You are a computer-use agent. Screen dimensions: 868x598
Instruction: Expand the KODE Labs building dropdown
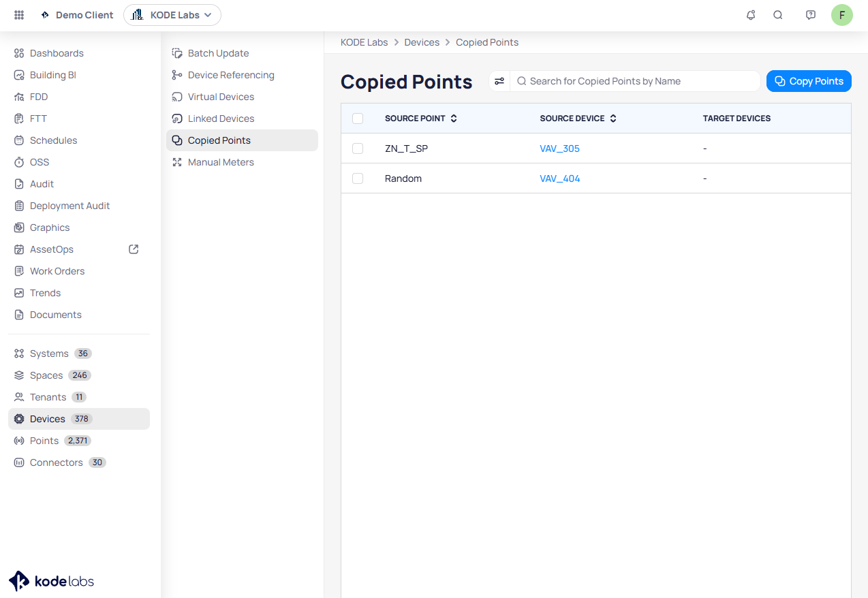click(172, 15)
